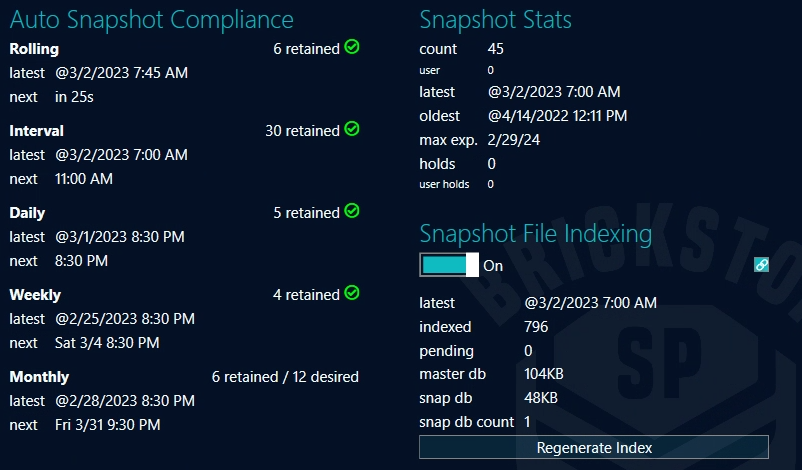Select the Daily snapshot policy label
Viewport: 802px width, 470px height.
click(x=27, y=213)
